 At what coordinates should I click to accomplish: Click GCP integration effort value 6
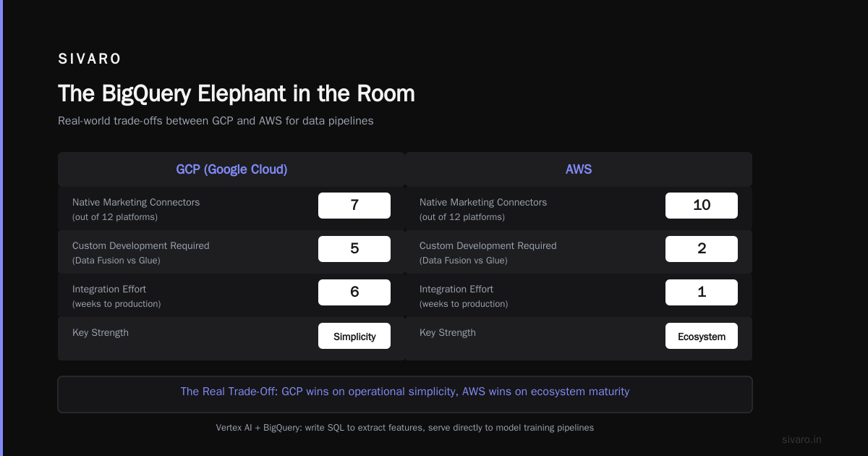click(354, 292)
